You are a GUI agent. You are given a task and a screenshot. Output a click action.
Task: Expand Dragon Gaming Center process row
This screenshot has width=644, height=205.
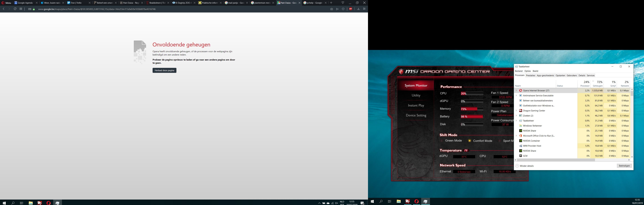pyautogui.click(x=516, y=111)
